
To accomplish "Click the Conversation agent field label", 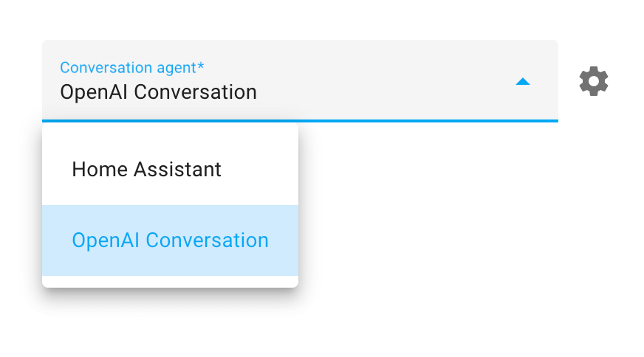I will [x=132, y=68].
